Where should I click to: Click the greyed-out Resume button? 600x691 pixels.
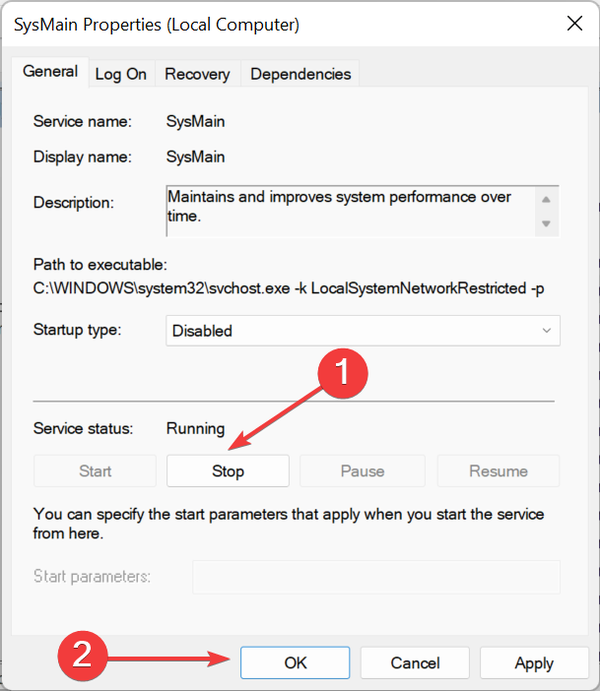[498, 471]
